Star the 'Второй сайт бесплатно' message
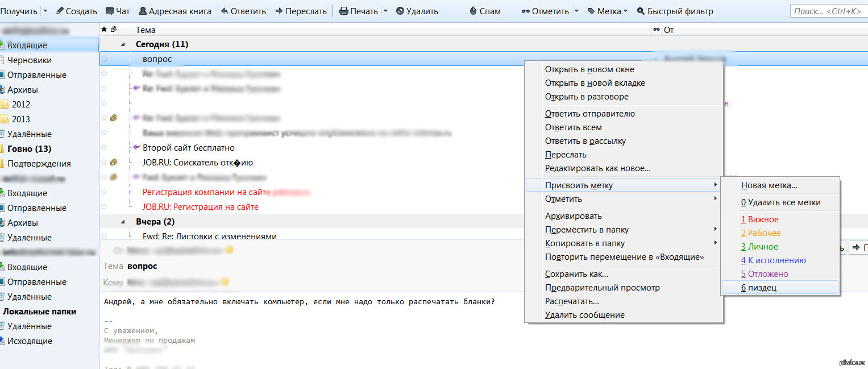 [104, 148]
